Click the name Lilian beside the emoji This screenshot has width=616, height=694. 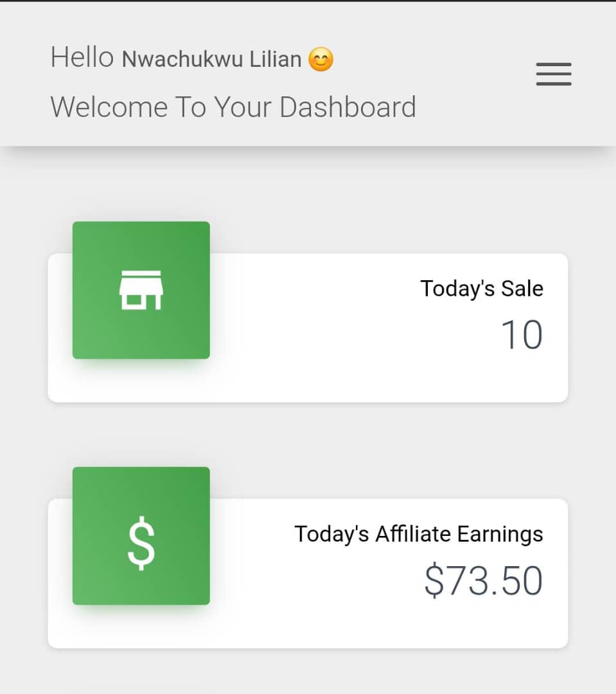coord(276,59)
